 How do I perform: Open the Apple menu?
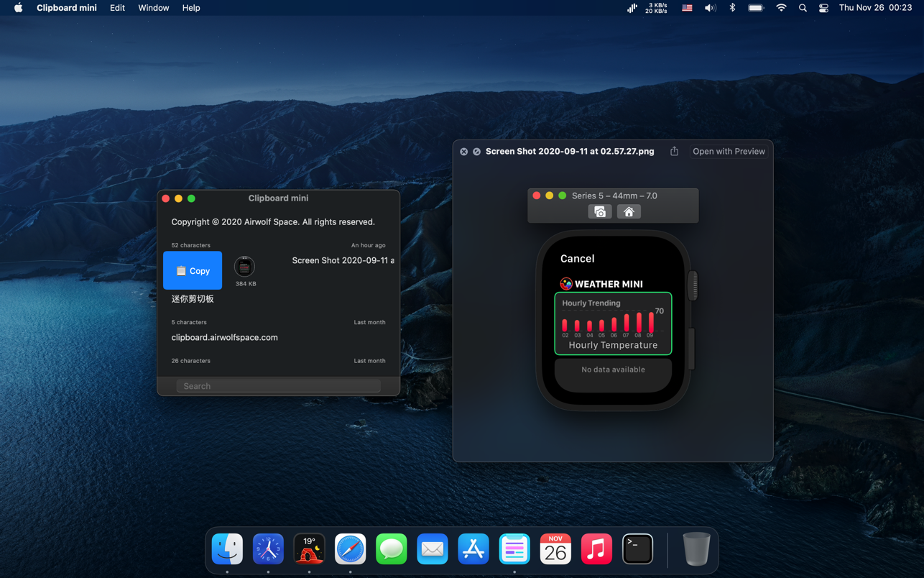(x=18, y=8)
